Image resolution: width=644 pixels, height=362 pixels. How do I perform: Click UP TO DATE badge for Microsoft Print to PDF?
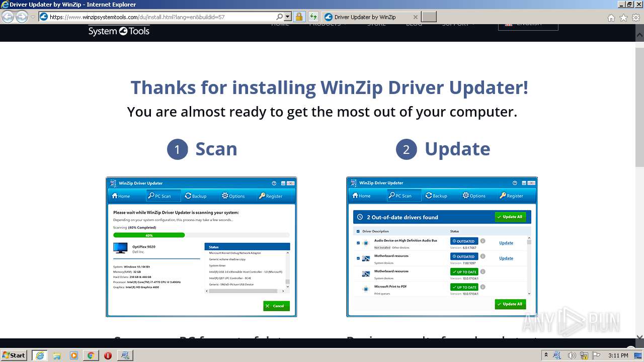coord(464,287)
